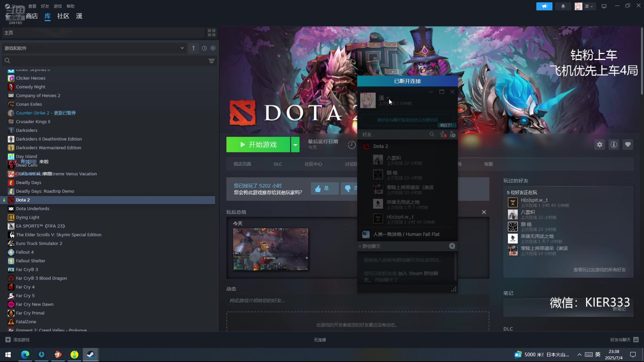The height and width of the screenshot is (362, 644).
Task: Select Far Cry 5 in the library list
Action: (x=25, y=296)
